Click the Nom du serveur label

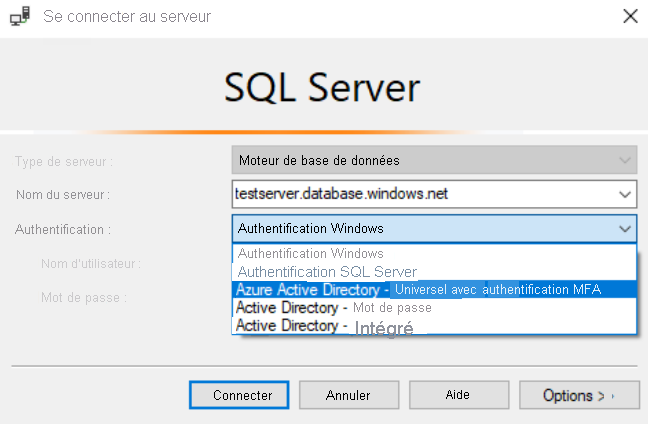click(63, 194)
